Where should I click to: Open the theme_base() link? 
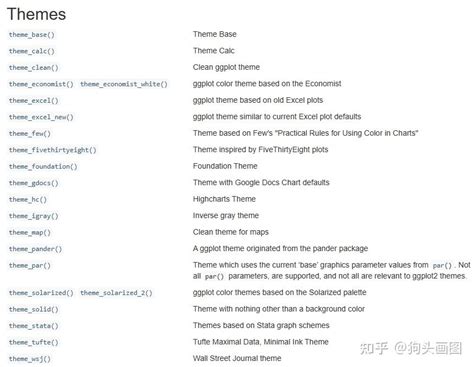[32, 35]
